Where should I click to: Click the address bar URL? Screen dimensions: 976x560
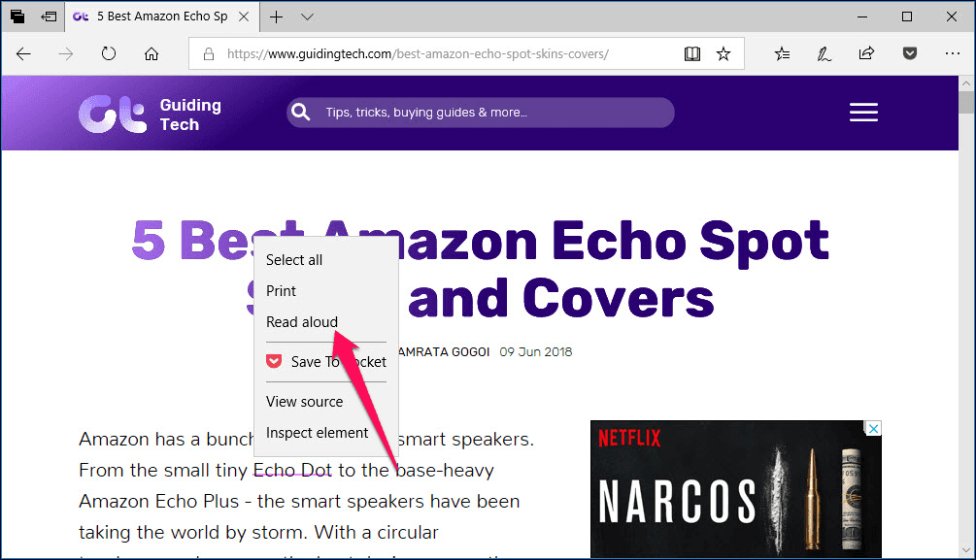click(418, 54)
